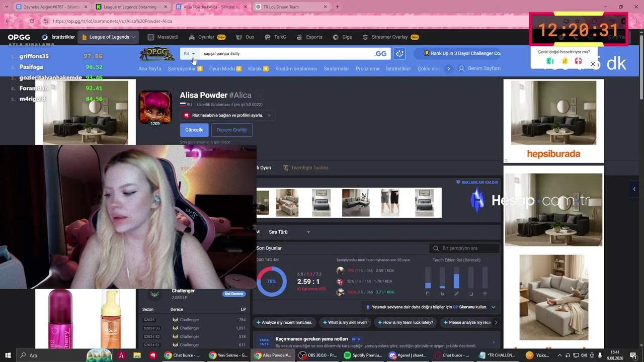Click the Alisa Powder profile avatar

coord(155,107)
